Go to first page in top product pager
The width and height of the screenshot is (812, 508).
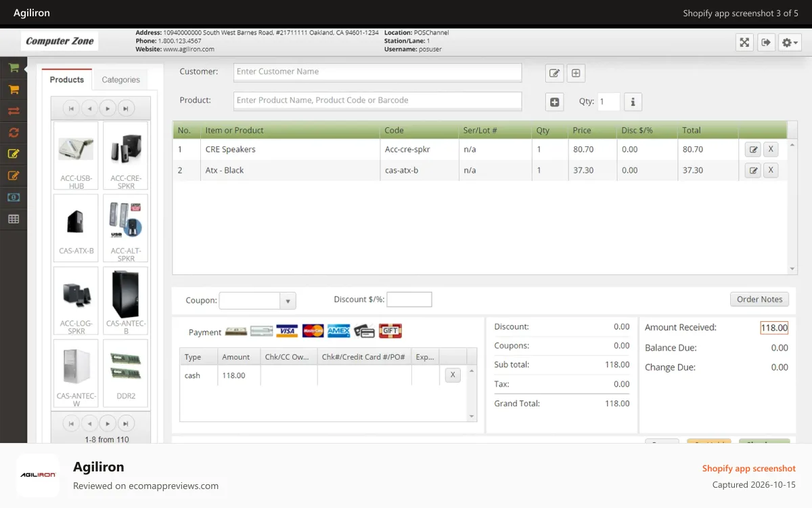click(x=71, y=108)
